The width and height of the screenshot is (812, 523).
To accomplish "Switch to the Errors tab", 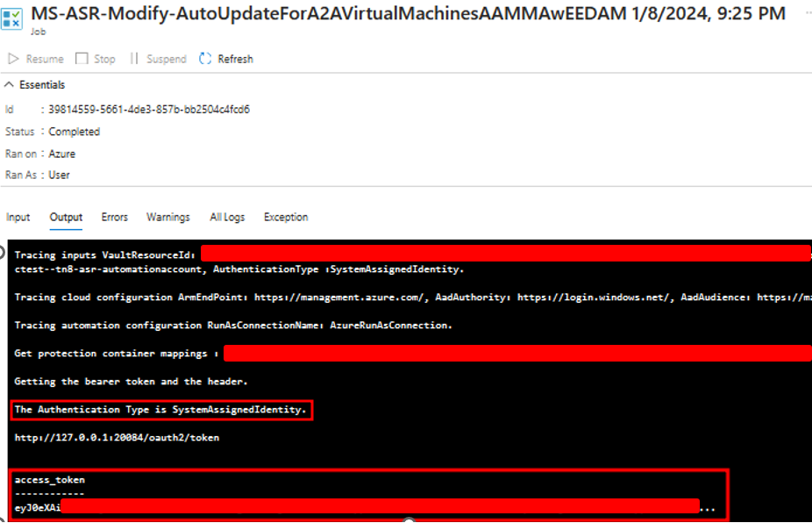I will point(115,217).
